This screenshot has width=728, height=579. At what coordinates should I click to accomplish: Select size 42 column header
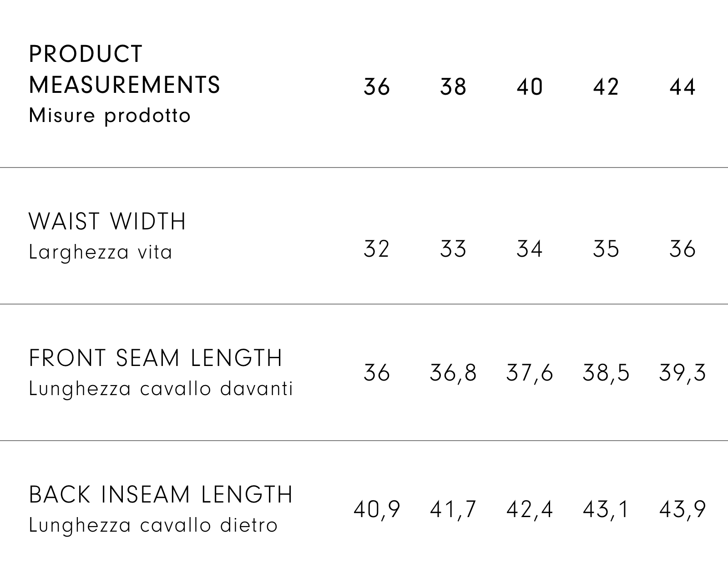[606, 86]
